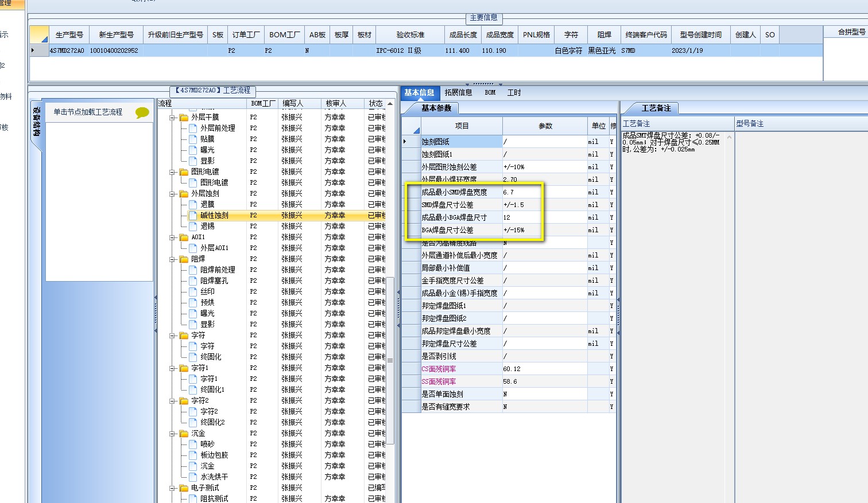Image resolution: width=868 pixels, height=503 pixels.
Task: Collapse the 沉金 folder node
Action: pos(172,433)
